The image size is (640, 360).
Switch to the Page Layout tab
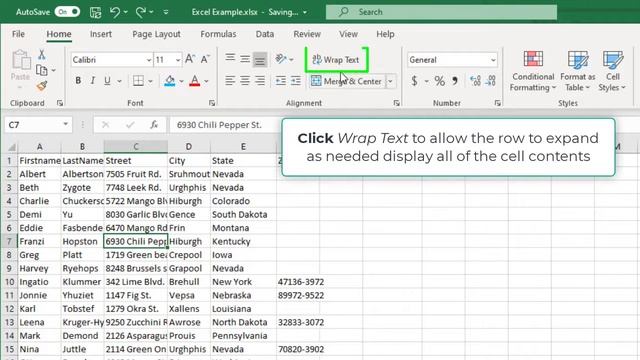click(156, 34)
